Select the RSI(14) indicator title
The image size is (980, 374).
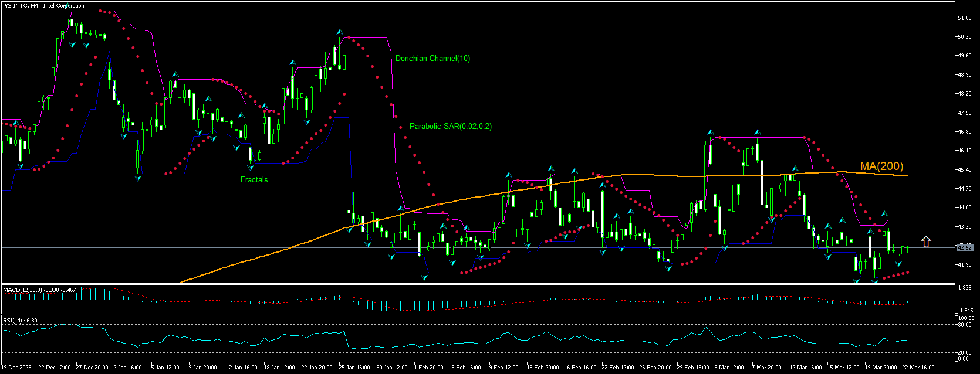21,320
